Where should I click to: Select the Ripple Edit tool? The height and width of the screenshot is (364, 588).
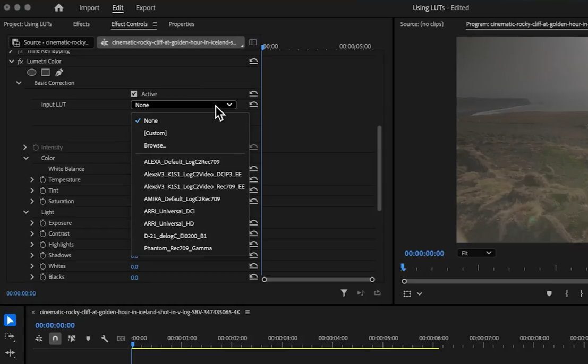click(10, 353)
